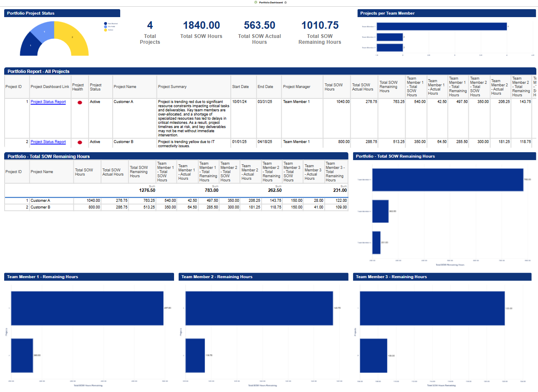
Task: Click Team Member 1 bar in Projects per Team Member
Action: click(x=442, y=27)
